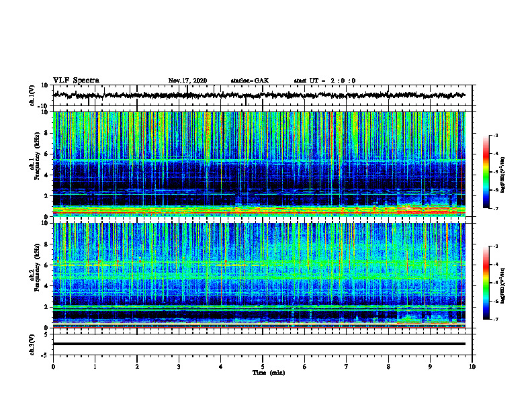The width and height of the screenshot is (532, 411).
Task: Click the "Time (min)" x-axis label
Action: (x=269, y=373)
